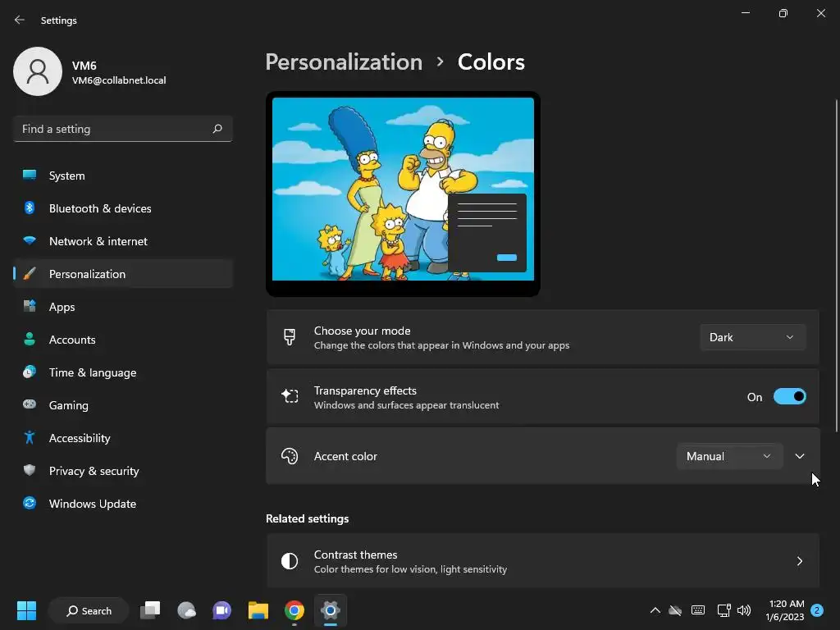Click Contrast themes related setting
Screen dimensions: 840x630
tap(543, 561)
